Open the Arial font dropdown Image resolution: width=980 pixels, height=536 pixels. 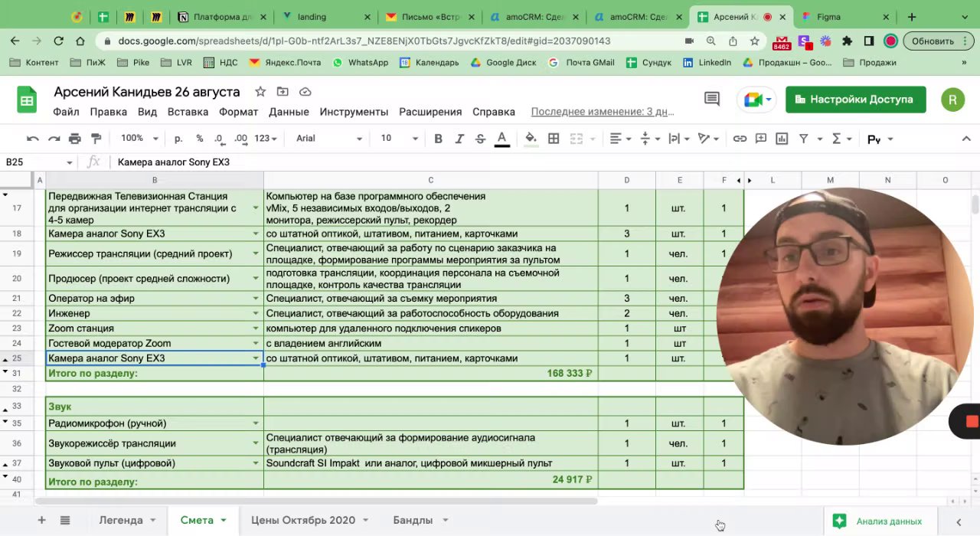(329, 139)
